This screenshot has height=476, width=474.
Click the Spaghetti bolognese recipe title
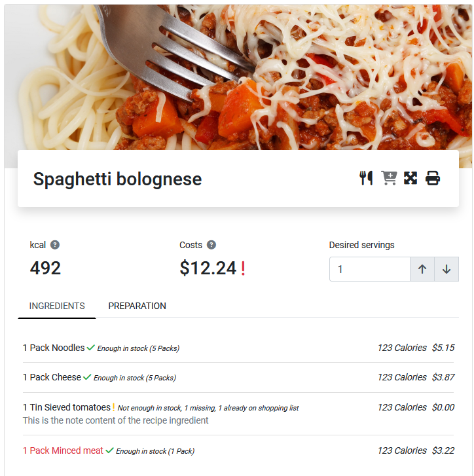pos(117,179)
